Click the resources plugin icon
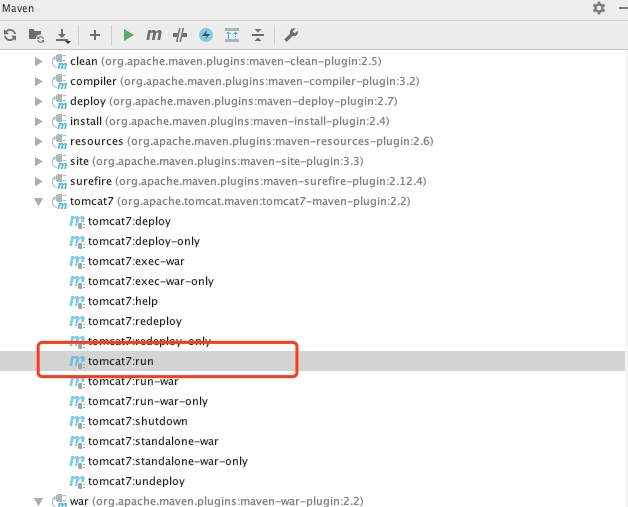The height and width of the screenshot is (507, 628). pyautogui.click(x=59, y=141)
